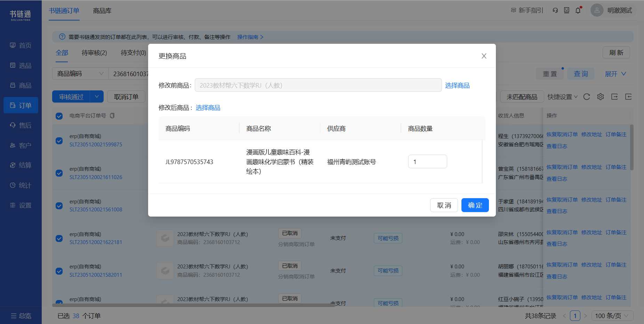Click the disabled 修改前商品 text field
Viewport: 644px width, 324px height.
pos(318,85)
